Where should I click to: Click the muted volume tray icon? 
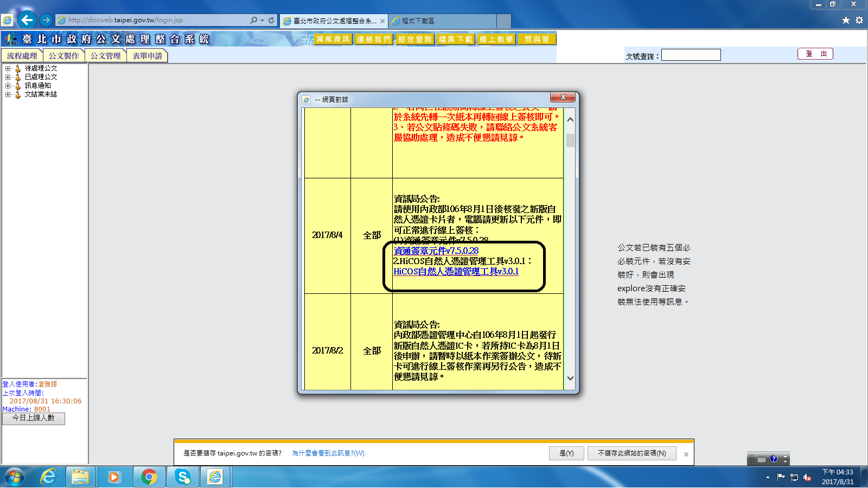807,477
